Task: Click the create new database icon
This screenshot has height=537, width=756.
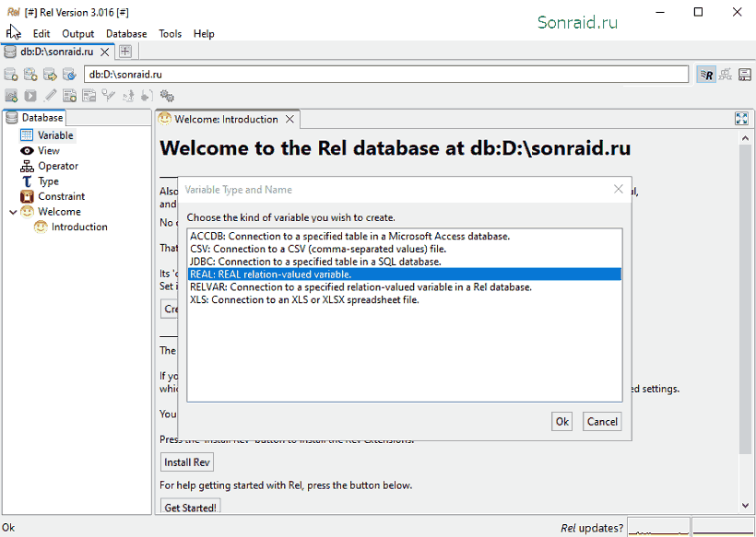Action: 11,75
